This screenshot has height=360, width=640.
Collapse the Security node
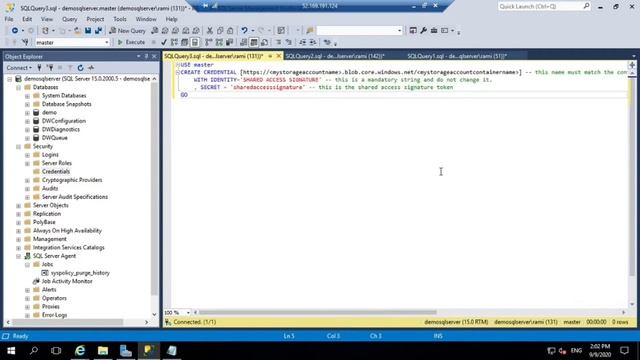pos(18,147)
